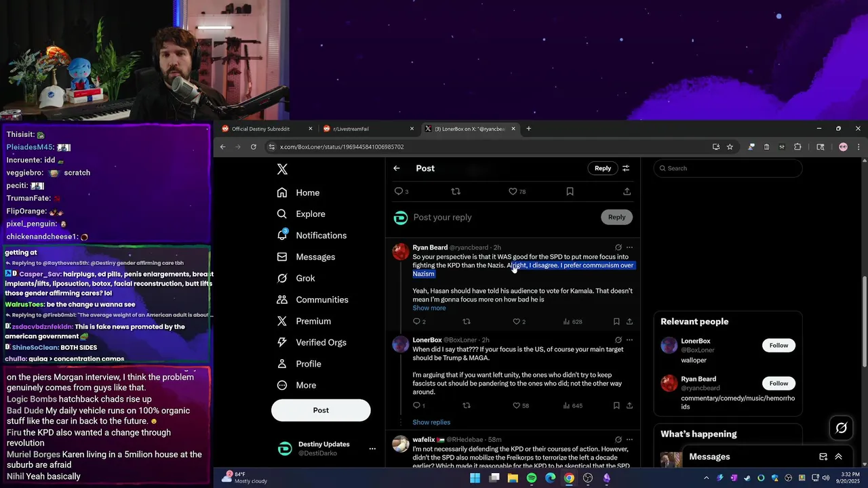Viewport: 868px width, 488px height.
Task: Bookmark the main post
Action: 570,192
